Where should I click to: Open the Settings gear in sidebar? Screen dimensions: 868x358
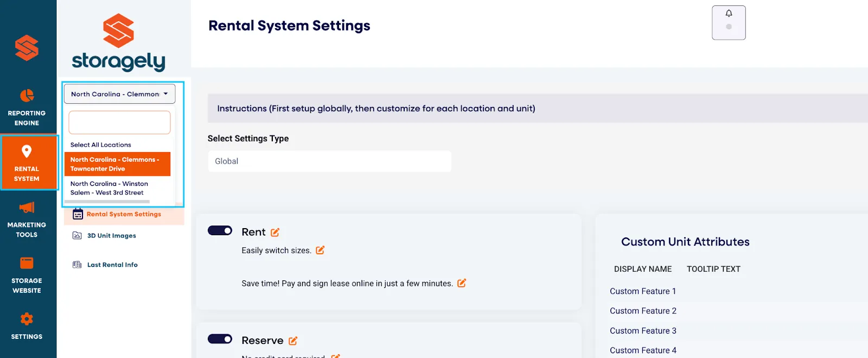[x=27, y=326]
